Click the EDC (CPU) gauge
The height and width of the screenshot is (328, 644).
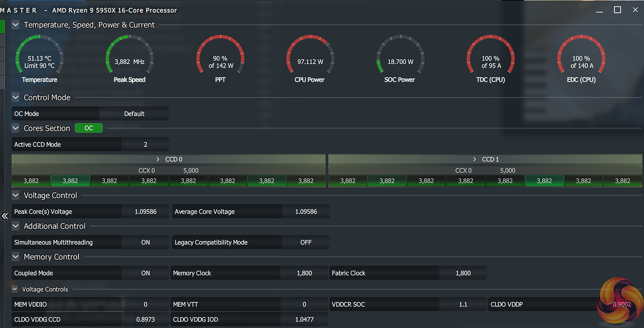[581, 55]
